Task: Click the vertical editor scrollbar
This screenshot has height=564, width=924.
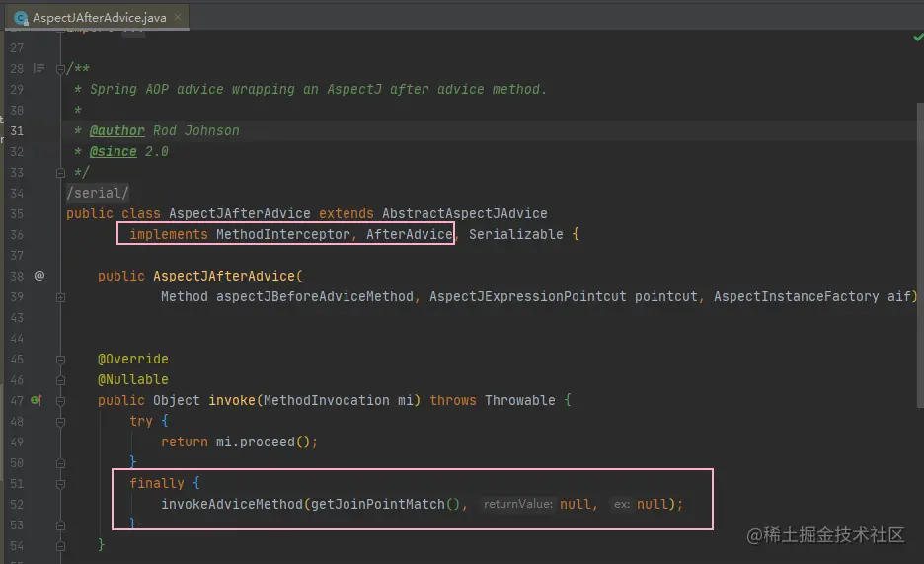Action: click(x=920, y=255)
